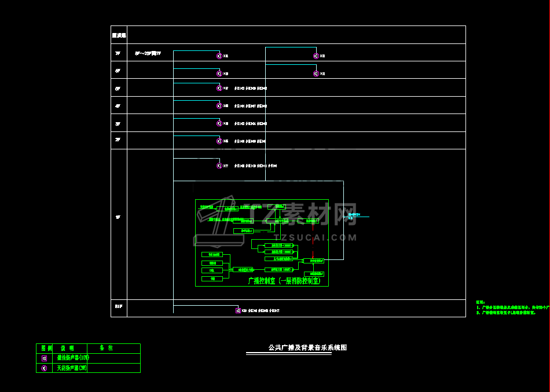Select the red dashed control line
550x392 pixels.
(x=313, y=241)
